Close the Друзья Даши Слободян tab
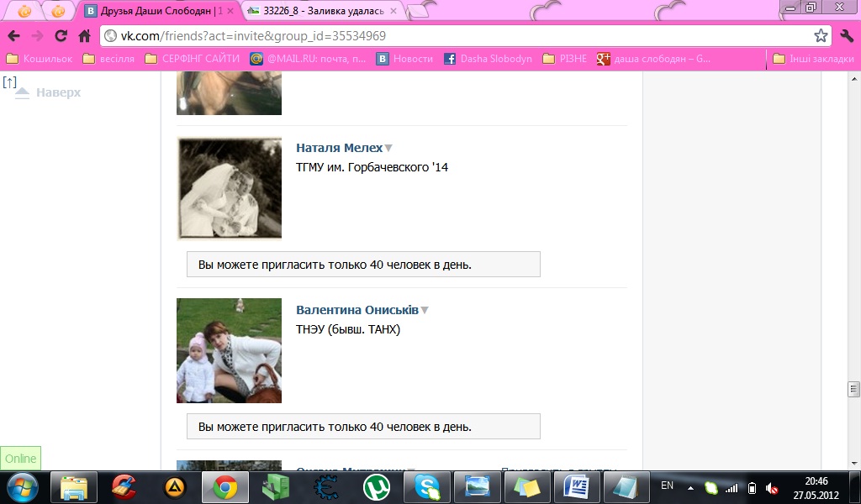Viewport: 861px width, 504px height. (231, 11)
